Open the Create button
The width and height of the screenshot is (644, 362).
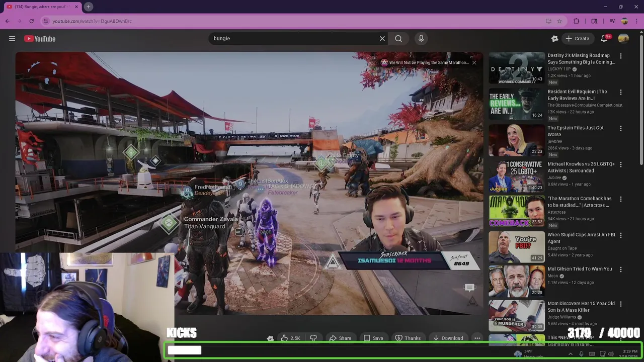(577, 39)
